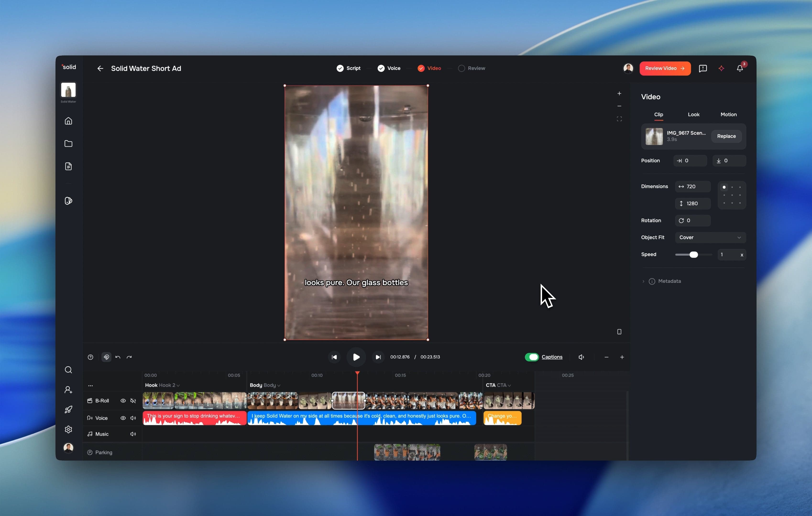Open the search icon in sidebar
The height and width of the screenshot is (516, 812).
tap(68, 370)
